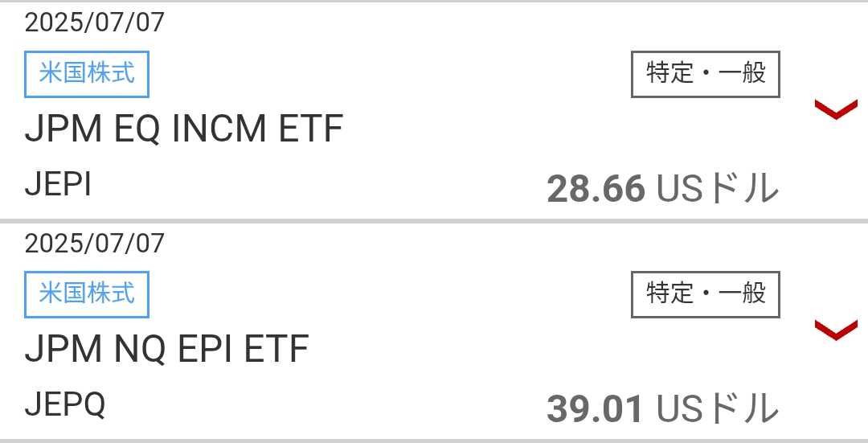Click the 39.01 amount value
The height and width of the screenshot is (443, 868).
(595, 410)
